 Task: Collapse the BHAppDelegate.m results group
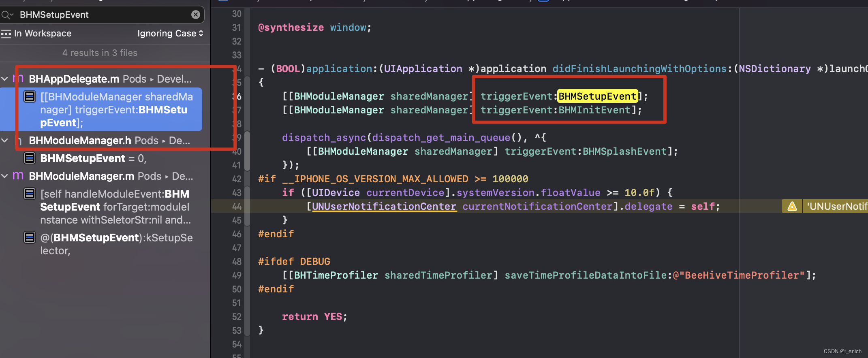(x=4, y=79)
